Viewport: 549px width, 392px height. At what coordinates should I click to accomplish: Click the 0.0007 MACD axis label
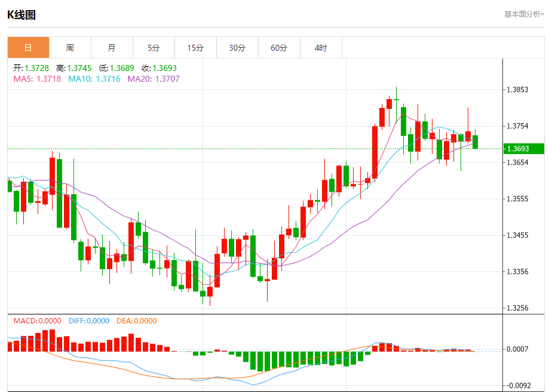517,349
